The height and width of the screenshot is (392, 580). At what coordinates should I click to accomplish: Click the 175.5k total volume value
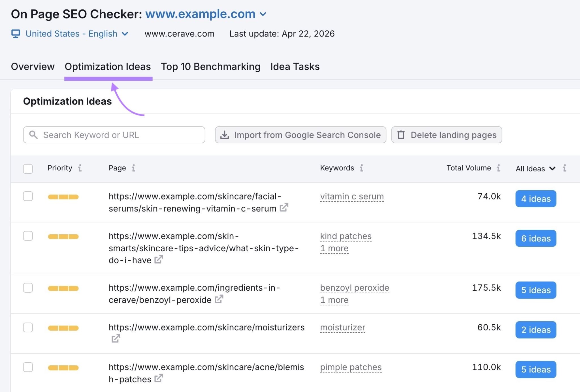pos(486,288)
